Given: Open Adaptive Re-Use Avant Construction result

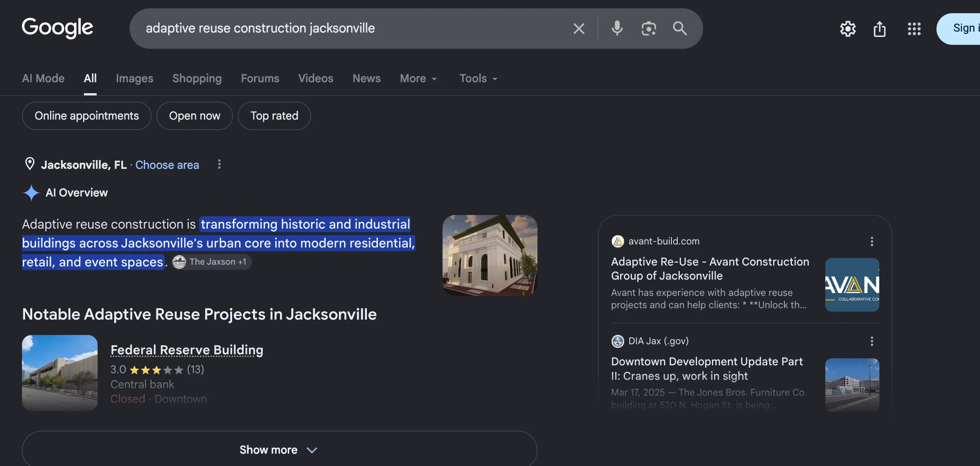Looking at the screenshot, I should pyautogui.click(x=710, y=269).
